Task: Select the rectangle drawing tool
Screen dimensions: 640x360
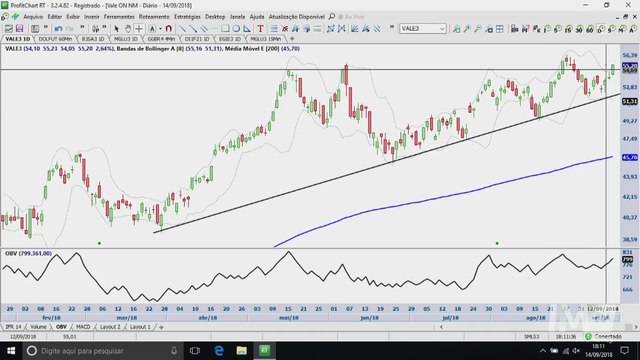Action: pos(225,29)
